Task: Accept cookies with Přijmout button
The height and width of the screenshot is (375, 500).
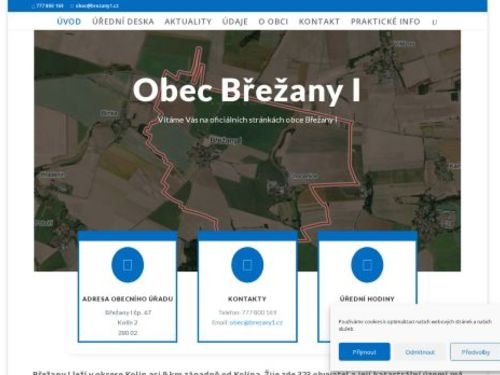Action: tap(364, 352)
